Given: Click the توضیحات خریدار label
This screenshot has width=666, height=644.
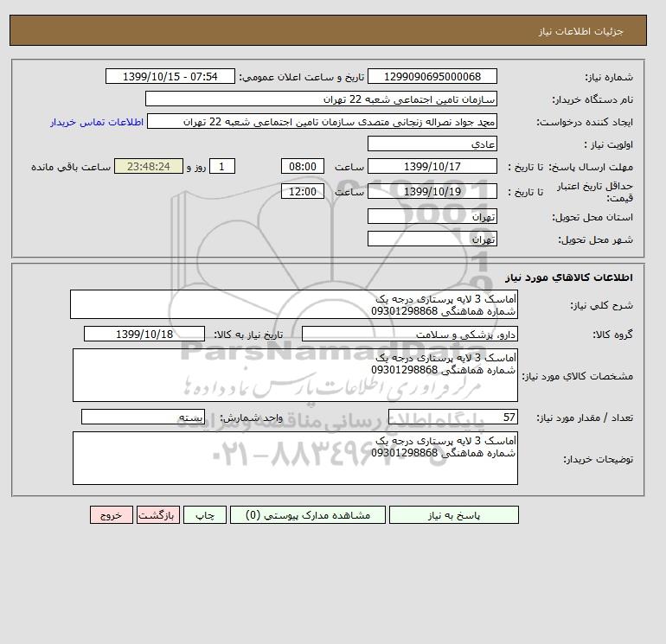Looking at the screenshot, I should coord(599,459).
